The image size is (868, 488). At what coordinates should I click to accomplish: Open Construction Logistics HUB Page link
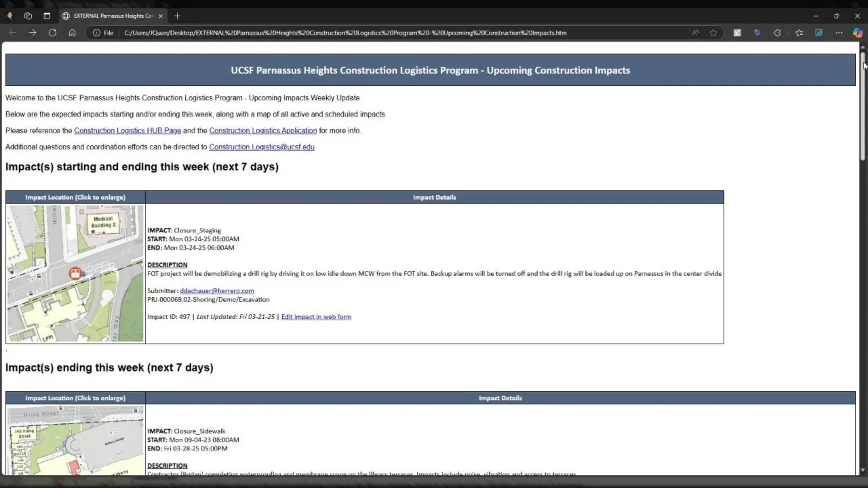point(127,130)
